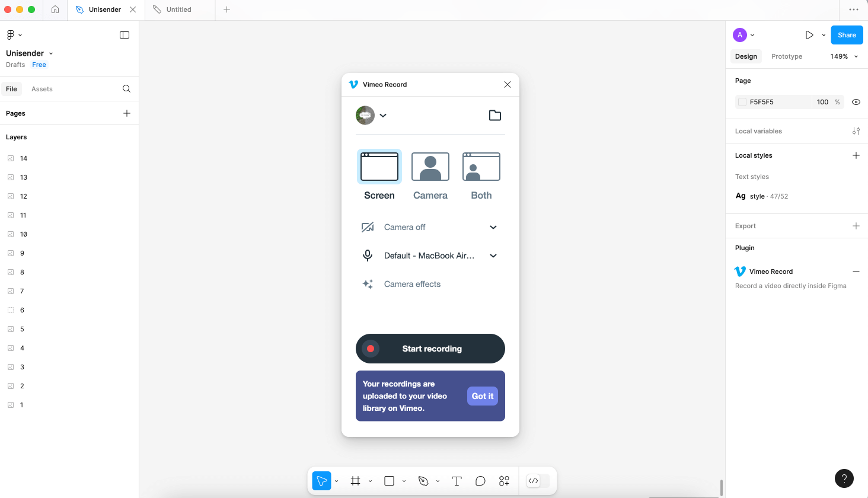The width and height of the screenshot is (868, 498).
Task: Select the Rectangle shape tool
Action: [x=389, y=481]
